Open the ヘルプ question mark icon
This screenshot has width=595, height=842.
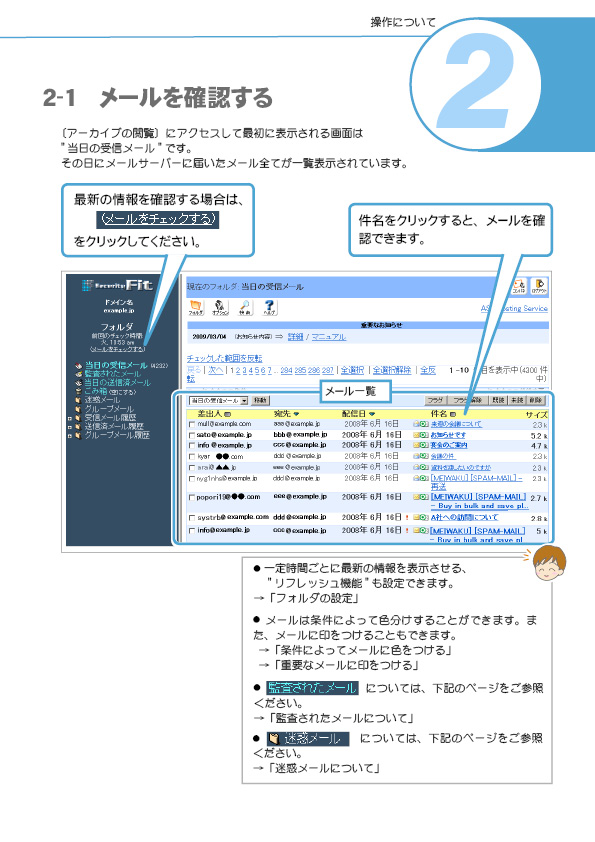pos(270,307)
